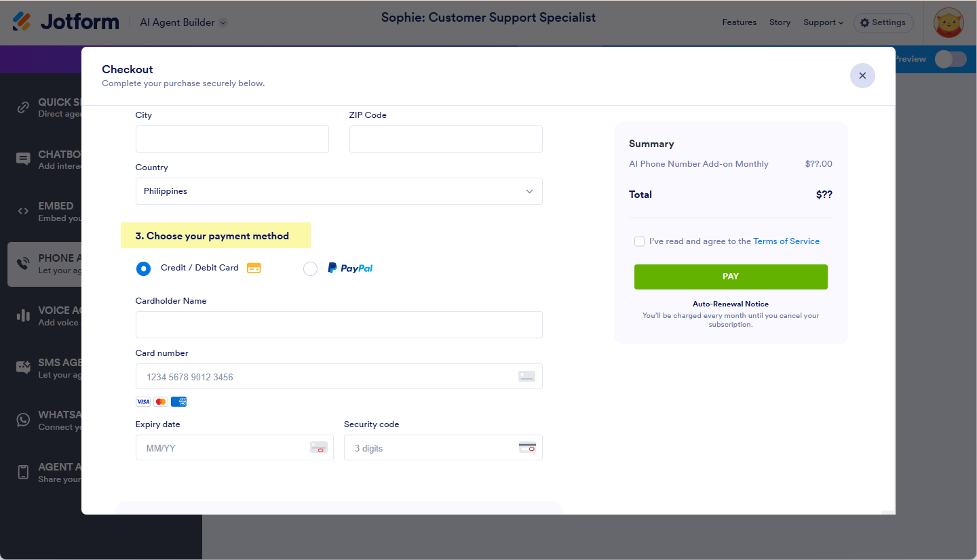Click the green PAY button
The image size is (977, 560).
pyautogui.click(x=731, y=277)
